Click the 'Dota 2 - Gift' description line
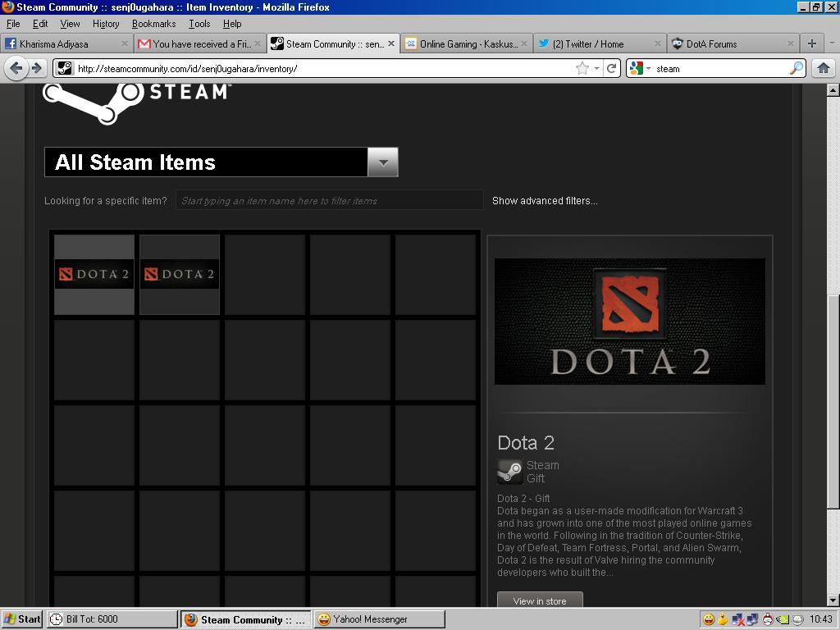Viewport: 840px width, 630px height. click(523, 498)
